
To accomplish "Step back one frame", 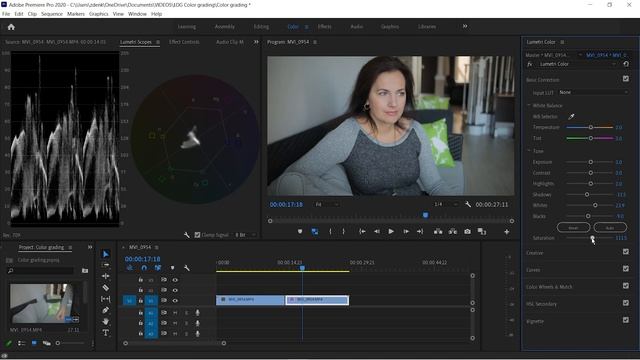I will pos(376,231).
